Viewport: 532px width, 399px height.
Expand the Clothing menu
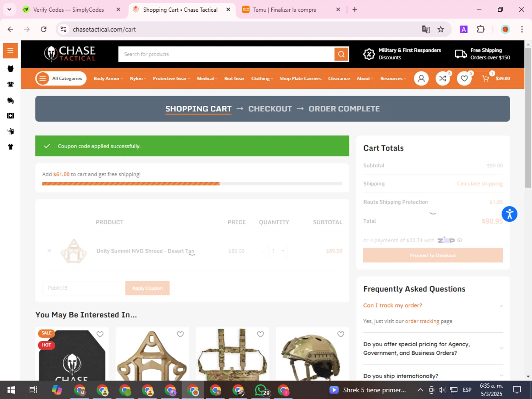pos(262,78)
